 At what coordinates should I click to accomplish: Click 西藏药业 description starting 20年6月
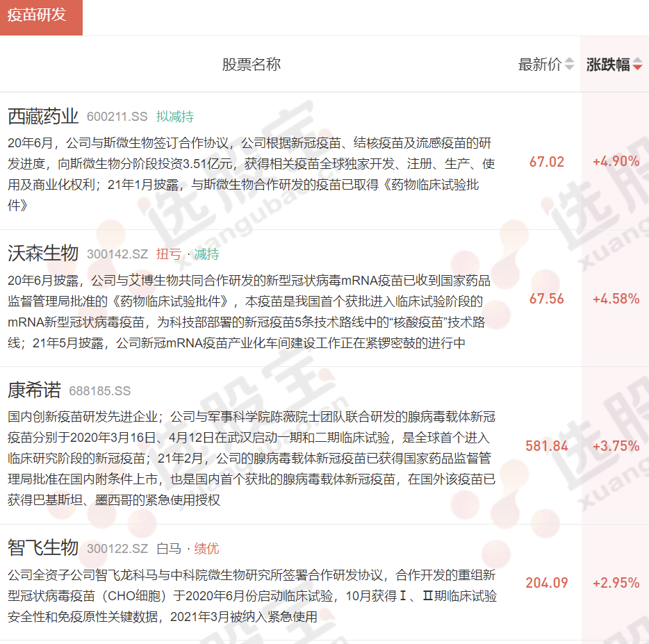[x=252, y=174]
